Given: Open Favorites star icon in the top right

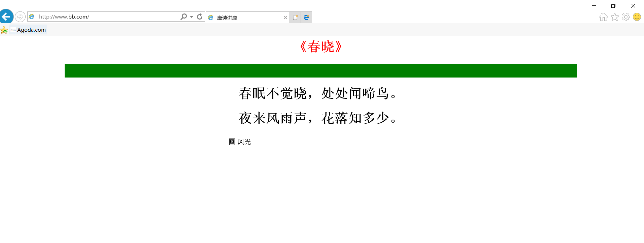Looking at the screenshot, I should (615, 17).
